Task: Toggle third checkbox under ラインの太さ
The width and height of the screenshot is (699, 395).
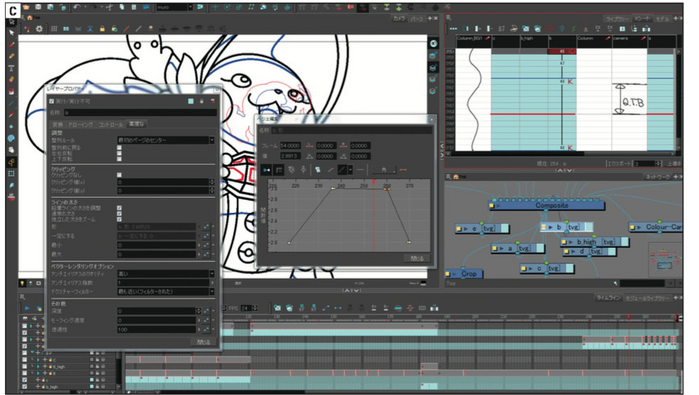Action: (x=119, y=219)
